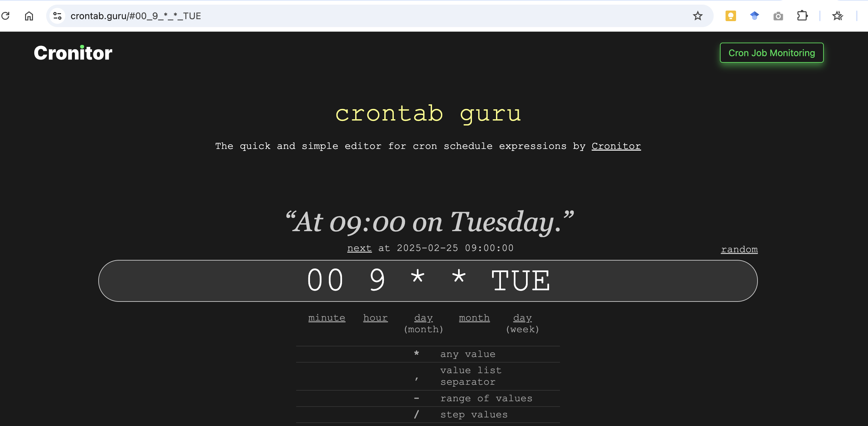Click the browser camera/screenshot icon
Viewport: 868px width, 426px height.
pos(778,16)
